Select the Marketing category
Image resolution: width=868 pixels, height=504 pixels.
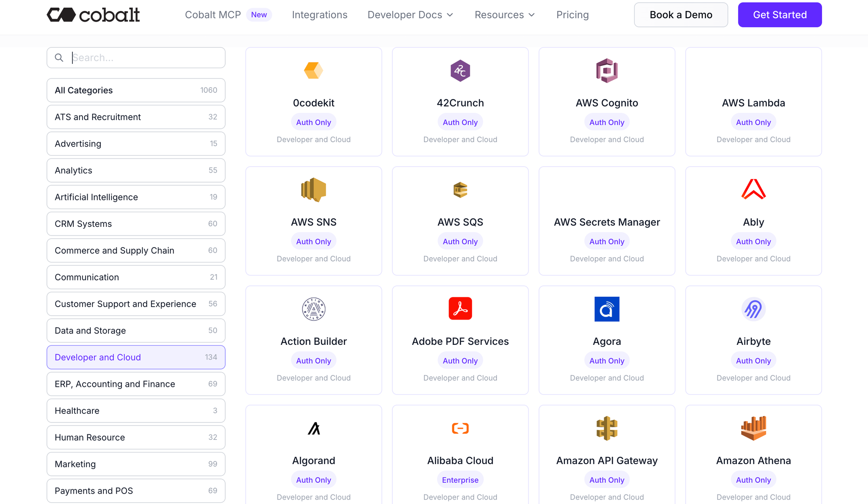tap(136, 464)
